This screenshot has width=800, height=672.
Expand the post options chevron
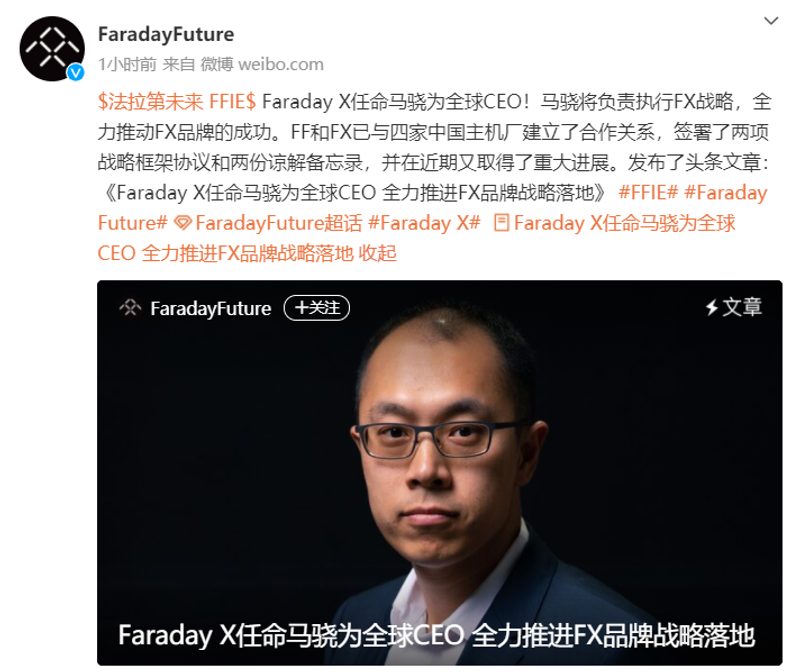click(771, 21)
